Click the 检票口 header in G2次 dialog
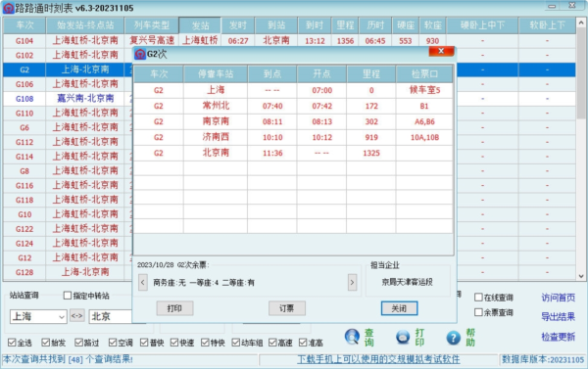Viewport: 588px width, 369px height. pyautogui.click(x=424, y=74)
